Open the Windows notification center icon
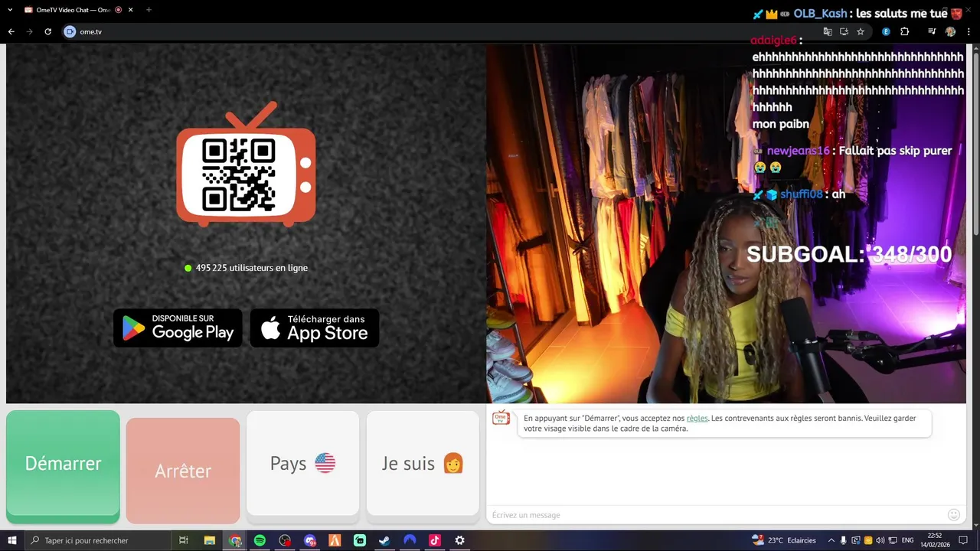 [x=964, y=540]
